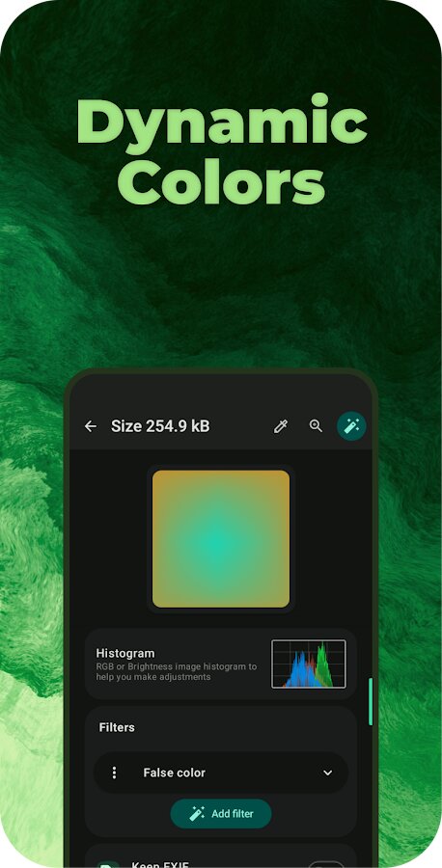Screen dimensions: 442x868
Task: Tap the Size 254.9 kB title
Action: [x=160, y=426]
